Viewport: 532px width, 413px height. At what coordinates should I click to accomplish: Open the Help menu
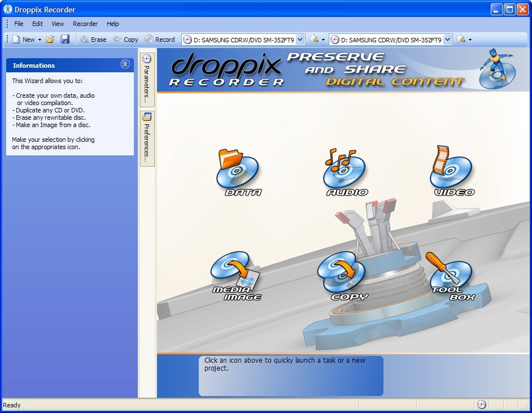coord(112,24)
